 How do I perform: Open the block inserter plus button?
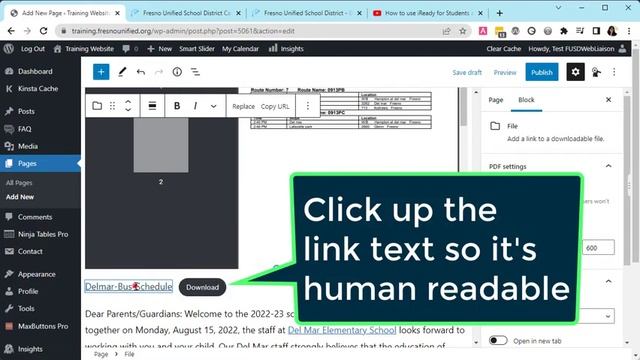tap(101, 72)
